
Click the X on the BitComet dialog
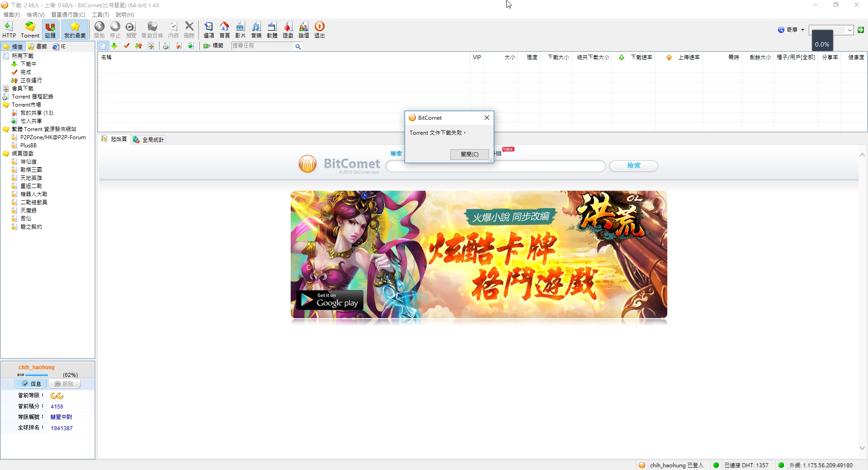(487, 117)
